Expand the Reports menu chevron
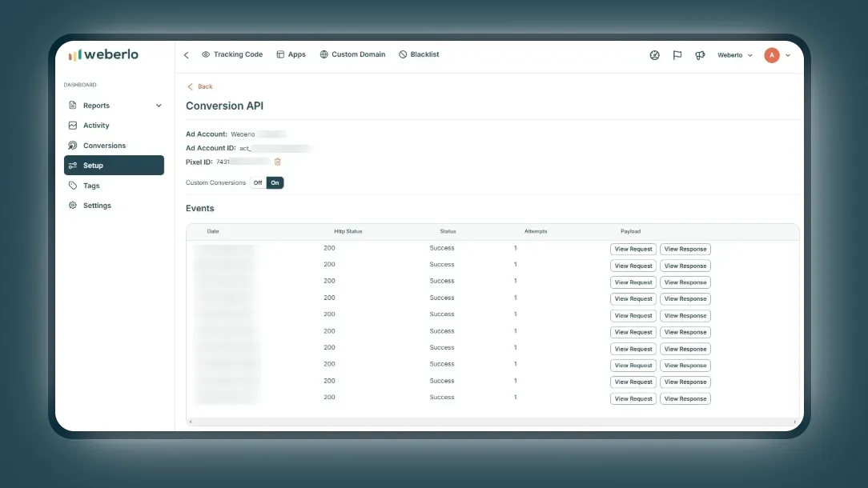This screenshot has width=868, height=488. [159, 106]
